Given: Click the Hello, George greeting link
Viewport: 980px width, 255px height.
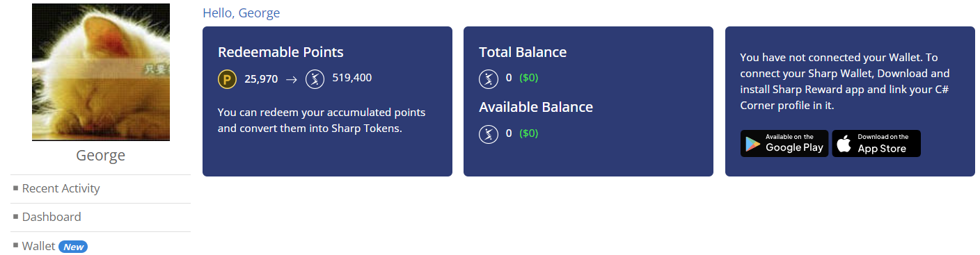Looking at the screenshot, I should [242, 13].
